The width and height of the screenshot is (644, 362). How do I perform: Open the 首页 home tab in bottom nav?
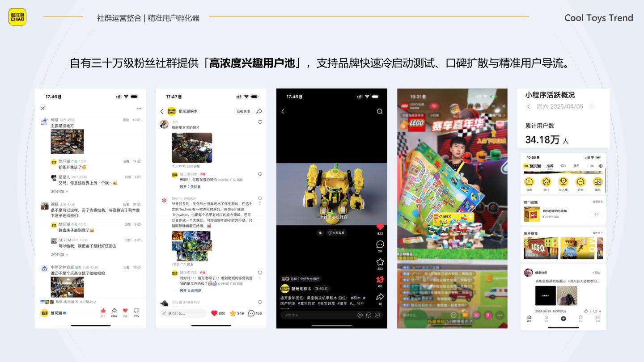point(529,319)
